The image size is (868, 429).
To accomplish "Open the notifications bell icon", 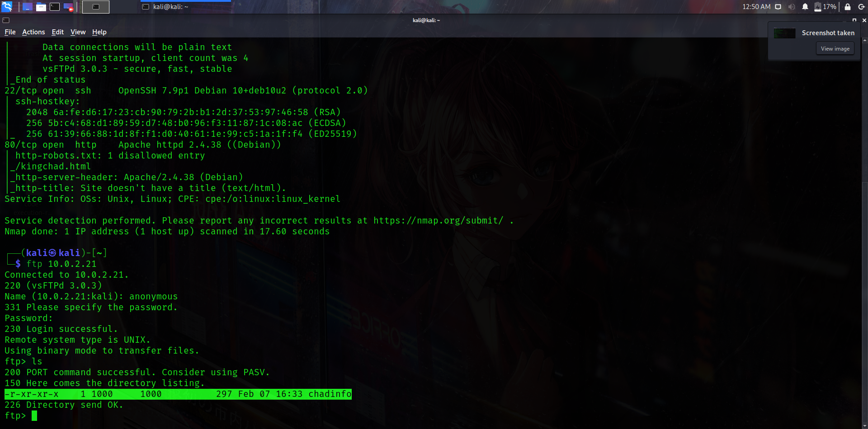I will (x=805, y=7).
